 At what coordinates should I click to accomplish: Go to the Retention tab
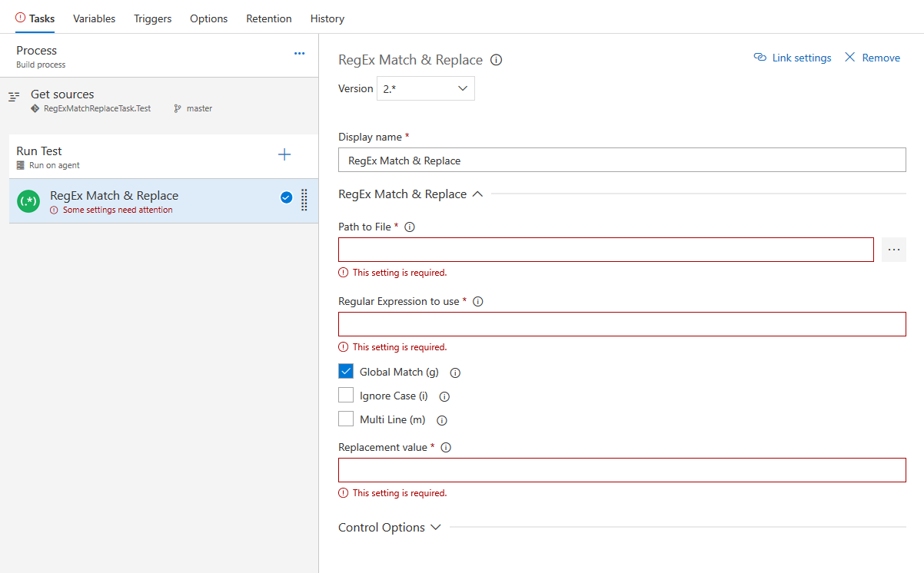[x=269, y=18]
